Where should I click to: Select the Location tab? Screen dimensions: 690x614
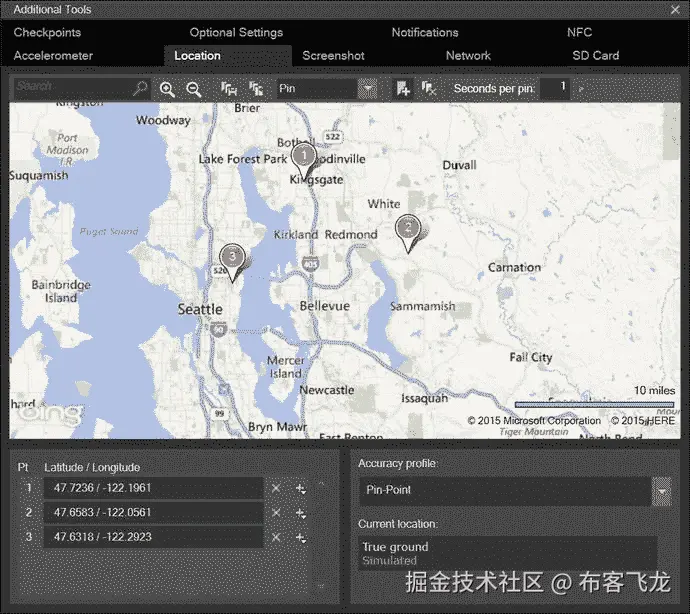(x=228, y=56)
